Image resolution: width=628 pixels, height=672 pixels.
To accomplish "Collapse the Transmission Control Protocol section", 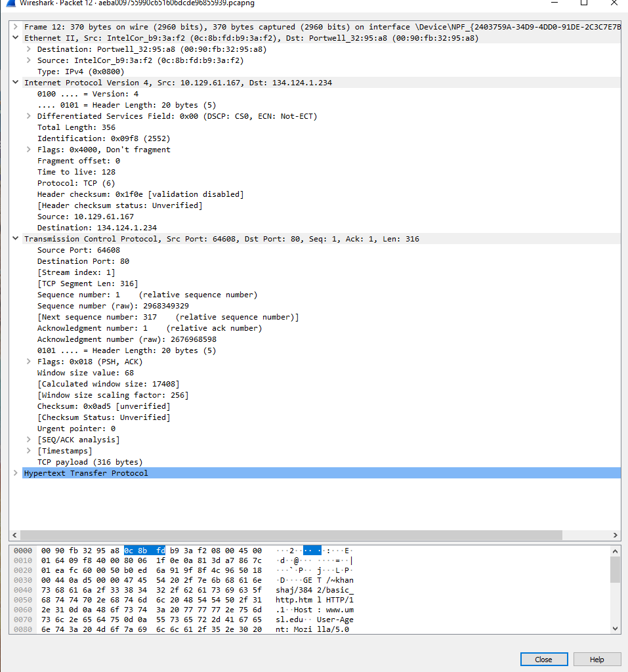I will 14,238.
